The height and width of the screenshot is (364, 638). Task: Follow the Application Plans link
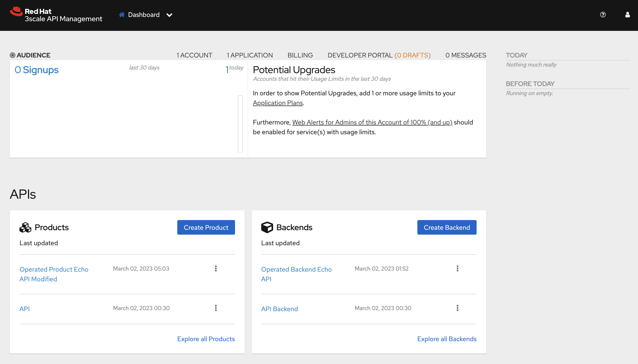pyautogui.click(x=278, y=103)
